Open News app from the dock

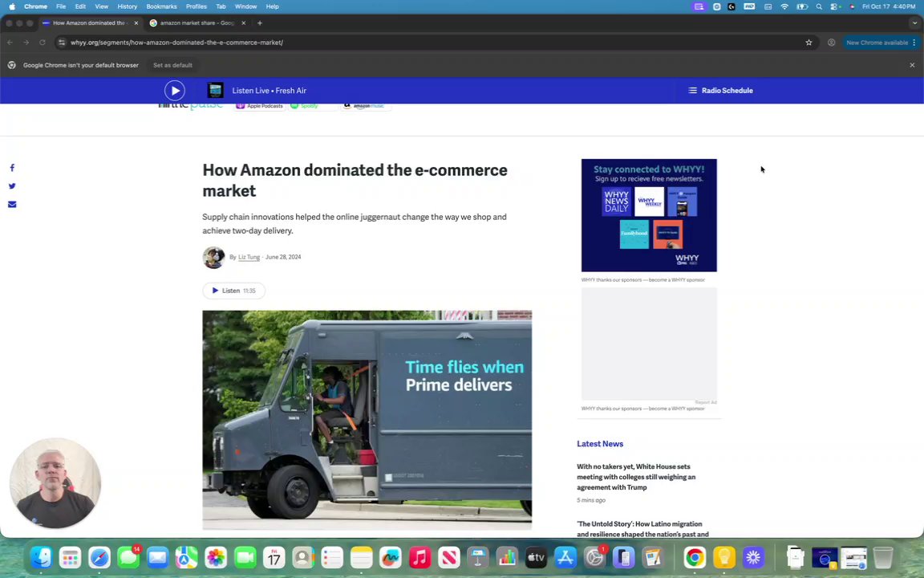tap(448, 557)
